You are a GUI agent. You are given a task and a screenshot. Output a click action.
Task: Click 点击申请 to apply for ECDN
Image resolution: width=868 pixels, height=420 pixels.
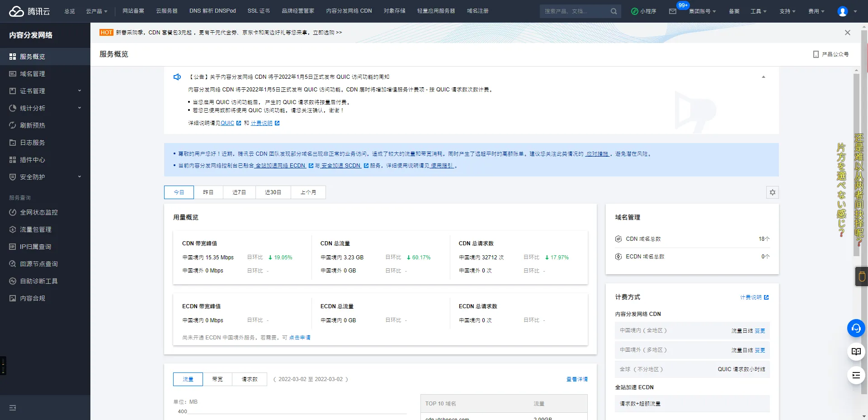coord(300,338)
